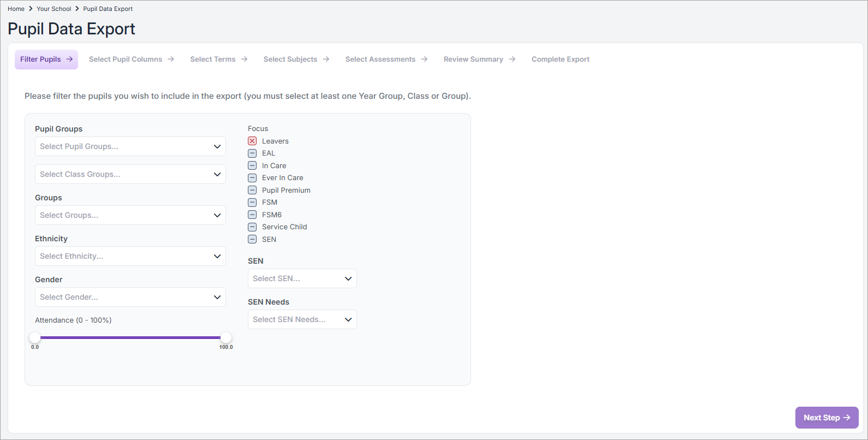Click the chevron in Select SEN dropdown

(x=348, y=278)
